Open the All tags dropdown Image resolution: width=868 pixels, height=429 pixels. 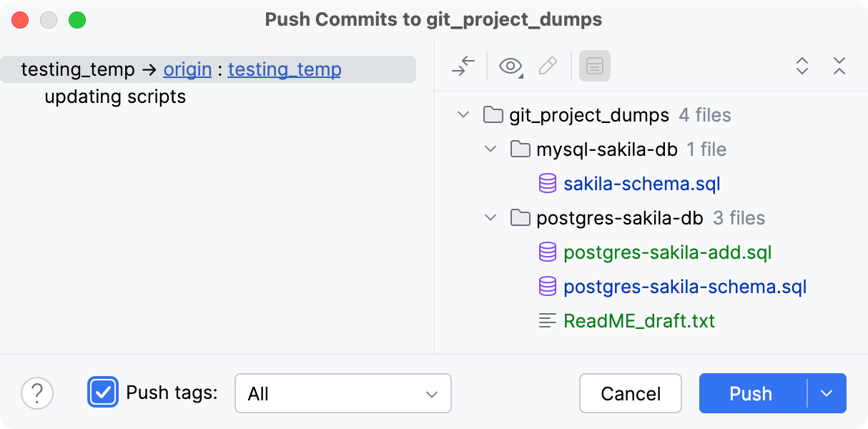pos(342,393)
